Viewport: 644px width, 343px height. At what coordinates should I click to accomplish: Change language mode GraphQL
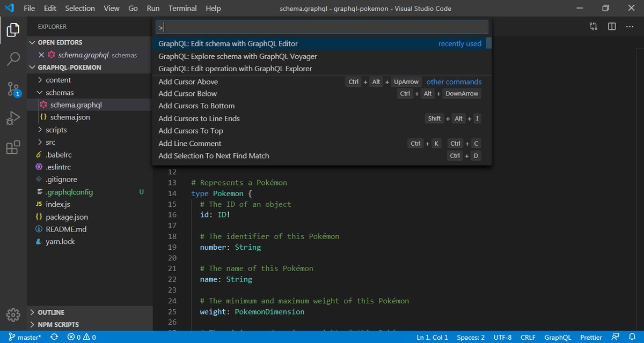click(x=558, y=338)
